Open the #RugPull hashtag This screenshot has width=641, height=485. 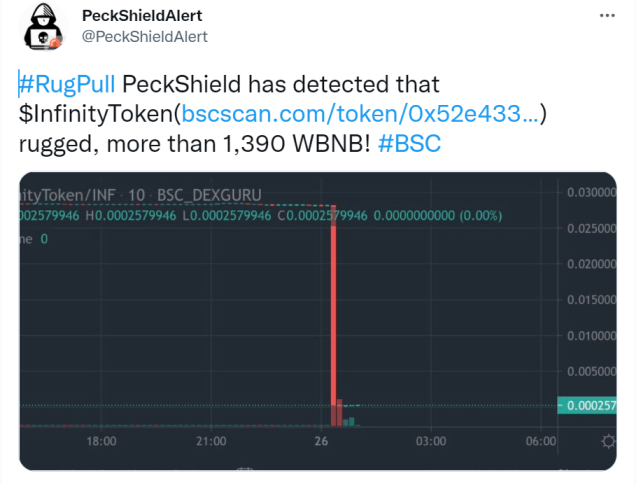click(x=67, y=84)
